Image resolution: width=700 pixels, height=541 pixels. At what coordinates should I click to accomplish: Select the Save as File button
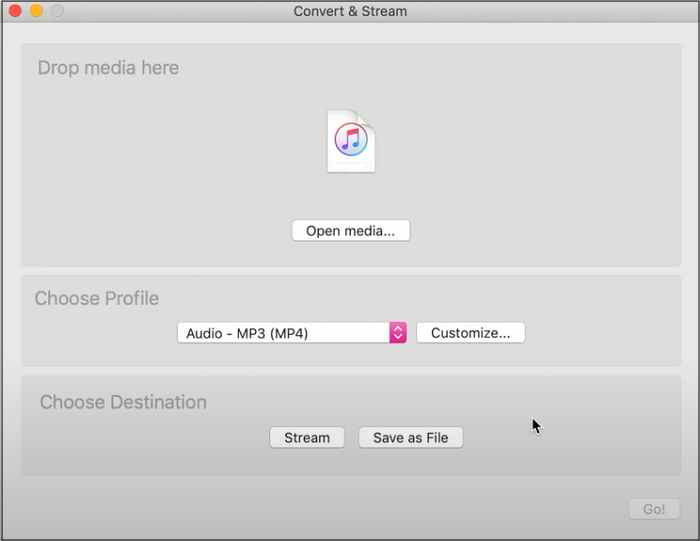pos(411,438)
